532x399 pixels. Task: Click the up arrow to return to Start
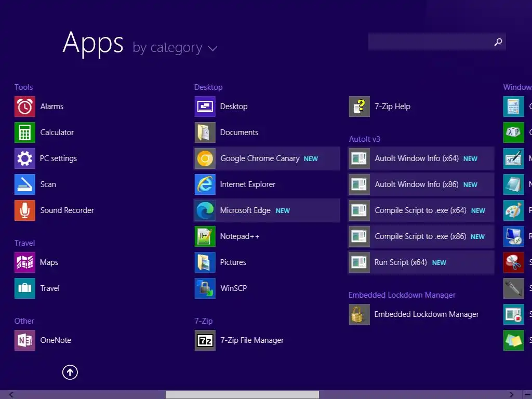click(70, 372)
